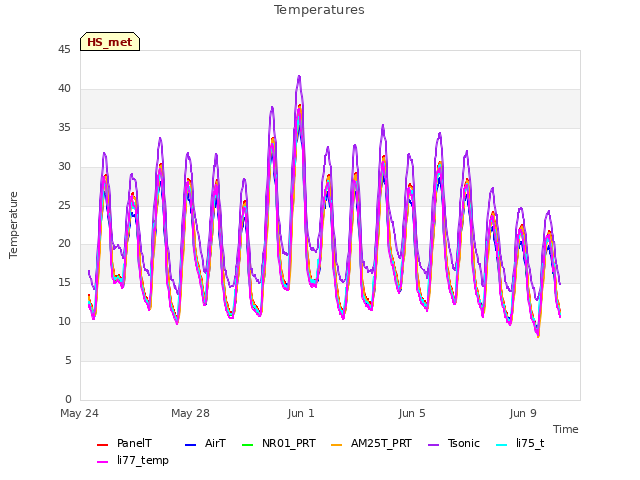640x480 pixels.
Task: Toggle AM25T_PRT legend item
Action: point(371,444)
